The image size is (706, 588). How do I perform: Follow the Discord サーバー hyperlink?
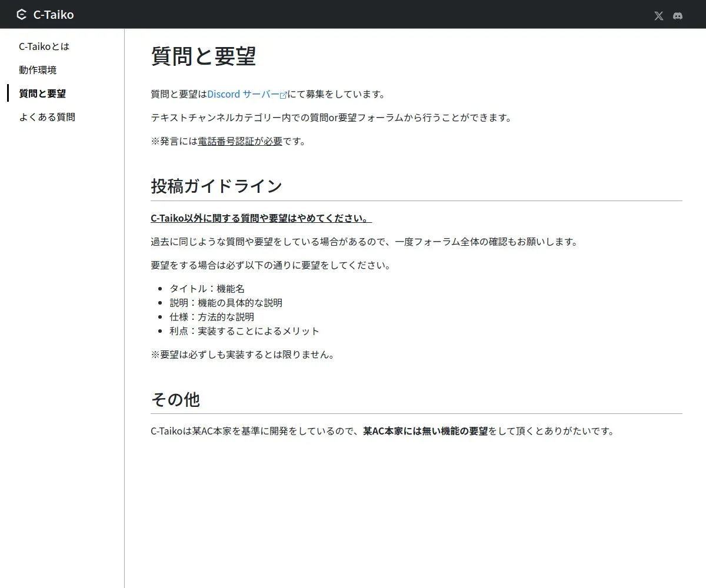(x=244, y=94)
